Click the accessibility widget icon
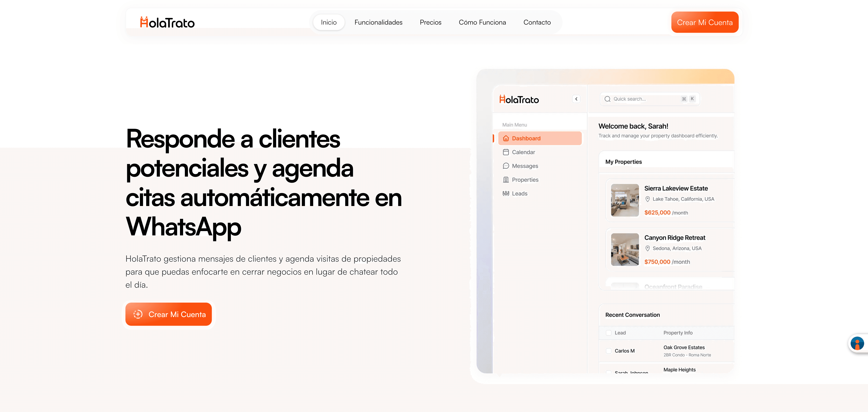This screenshot has height=412, width=868. coord(857,343)
